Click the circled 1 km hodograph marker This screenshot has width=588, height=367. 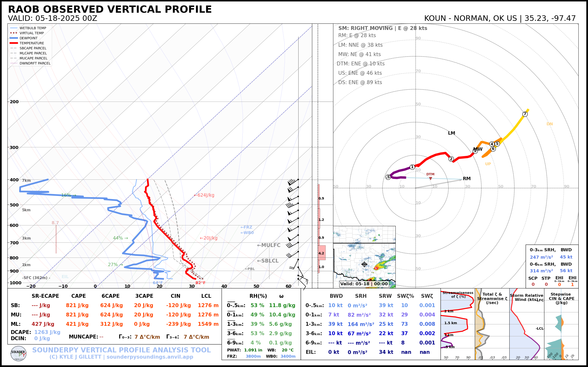click(x=412, y=167)
